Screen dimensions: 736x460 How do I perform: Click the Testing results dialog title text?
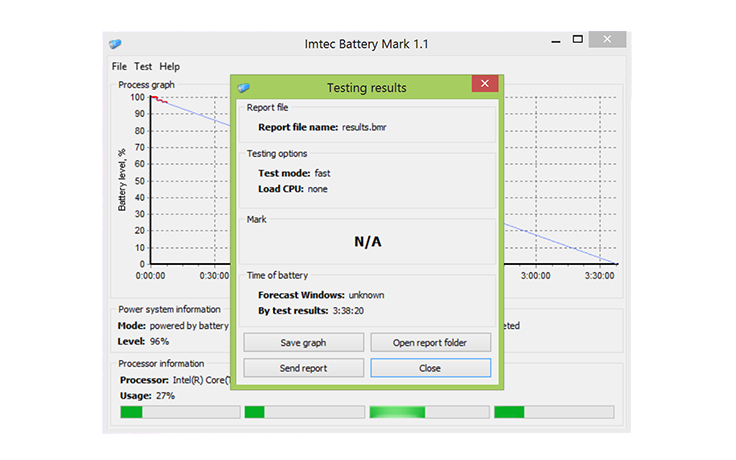367,88
